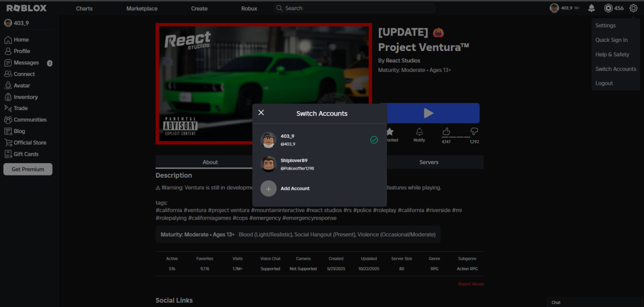Close the Switch Accounts dialog

(x=261, y=113)
